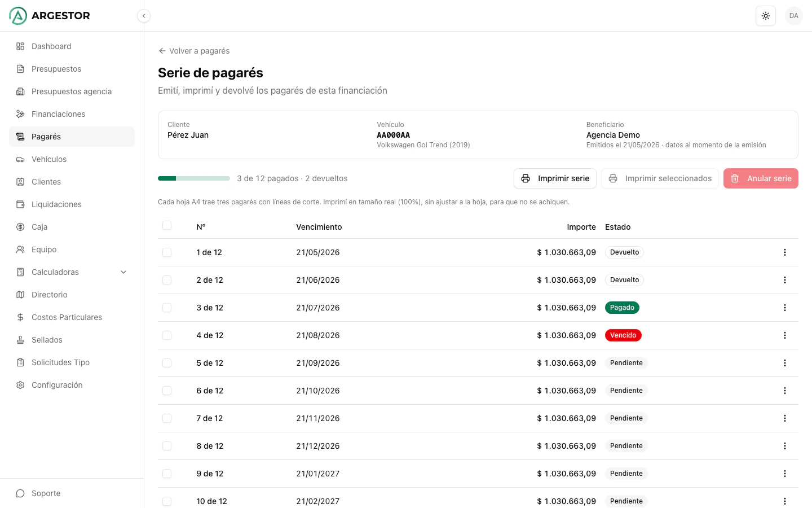Click the green Pagado status badge
This screenshot has width=812, height=508.
click(x=622, y=308)
